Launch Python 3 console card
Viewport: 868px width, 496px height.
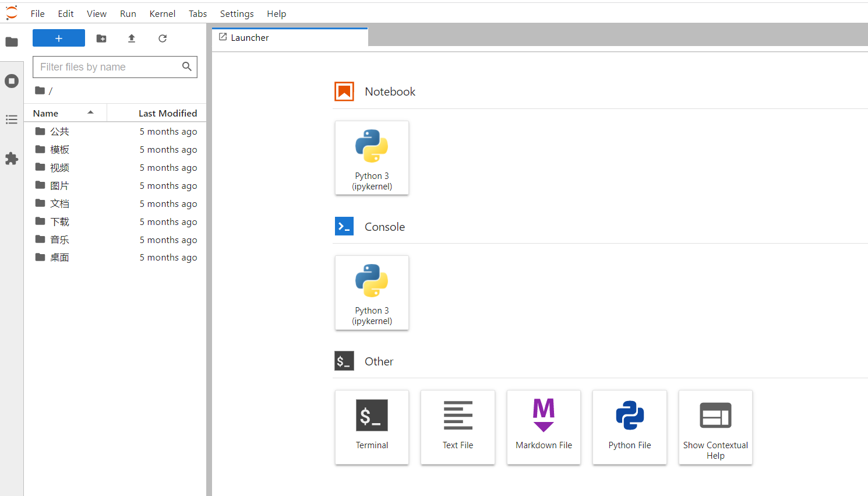(372, 293)
